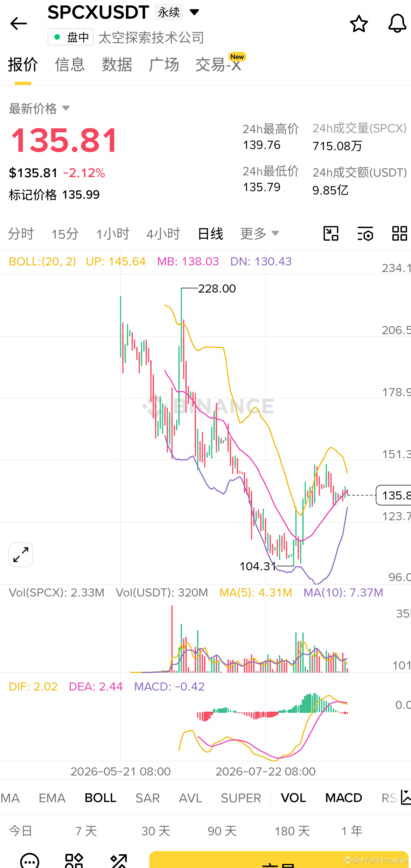Show the 180 天 price change range
The image size is (411, 868).
(292, 831)
